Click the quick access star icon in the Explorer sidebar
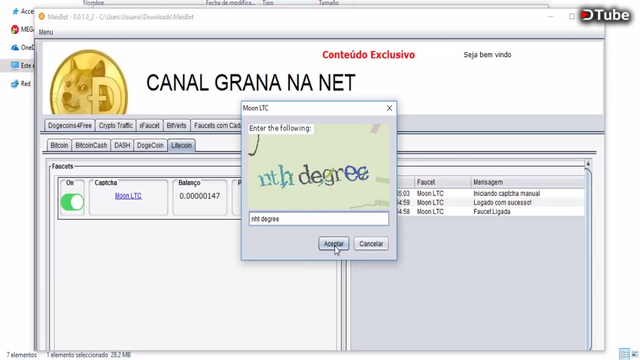The image size is (640, 360). click(x=16, y=11)
